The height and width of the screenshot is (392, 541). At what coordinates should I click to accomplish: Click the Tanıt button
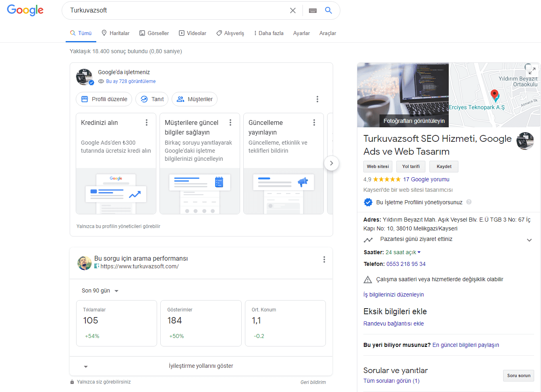[x=152, y=99]
